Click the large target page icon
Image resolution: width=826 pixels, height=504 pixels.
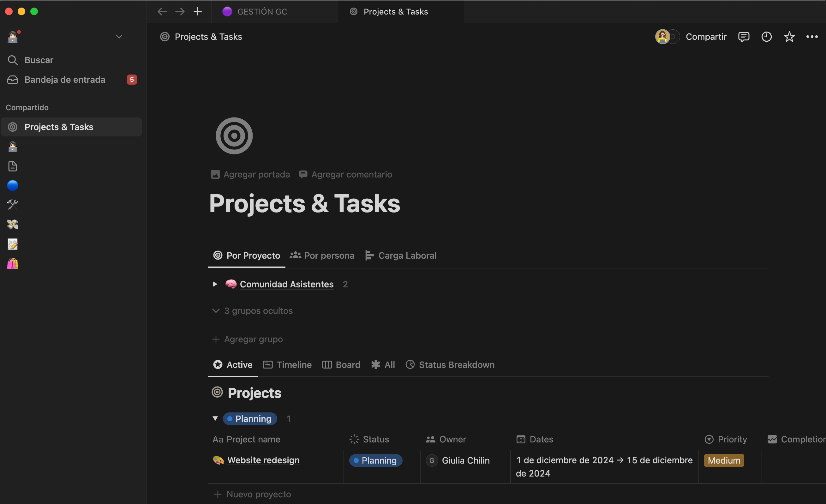coord(234,136)
